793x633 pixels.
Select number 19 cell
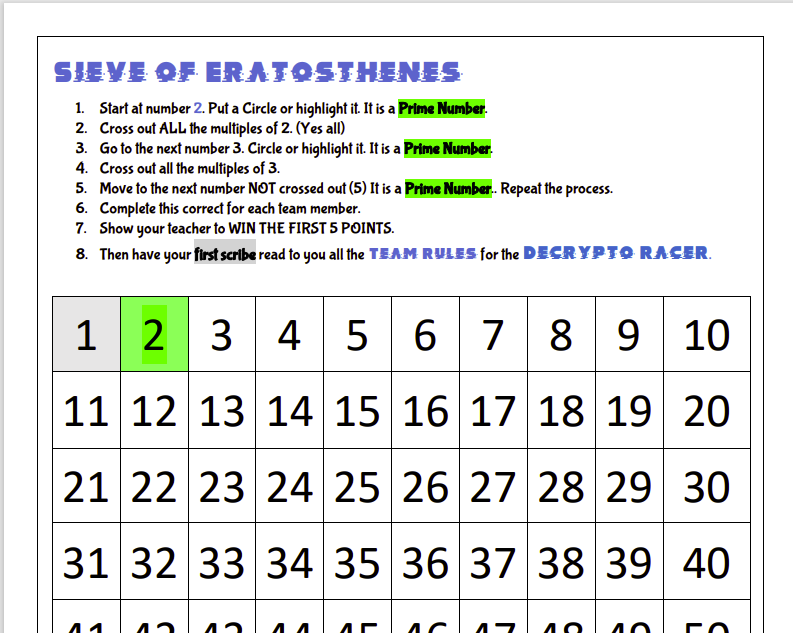pyautogui.click(x=630, y=410)
